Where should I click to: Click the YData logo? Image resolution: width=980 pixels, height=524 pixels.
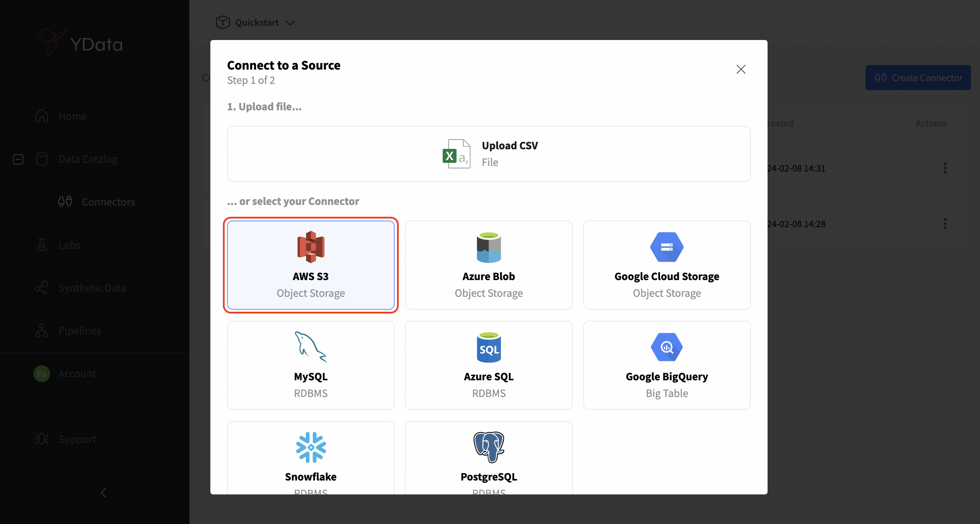click(80, 42)
